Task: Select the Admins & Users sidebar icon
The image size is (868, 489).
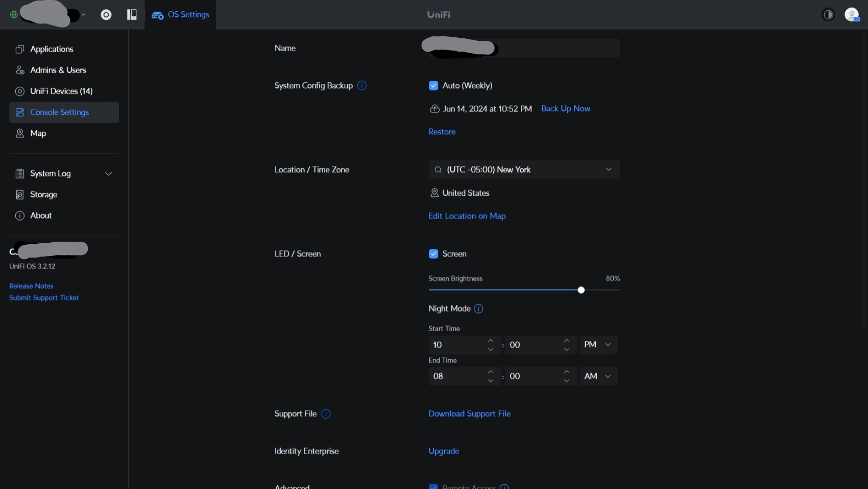Action: pos(19,70)
